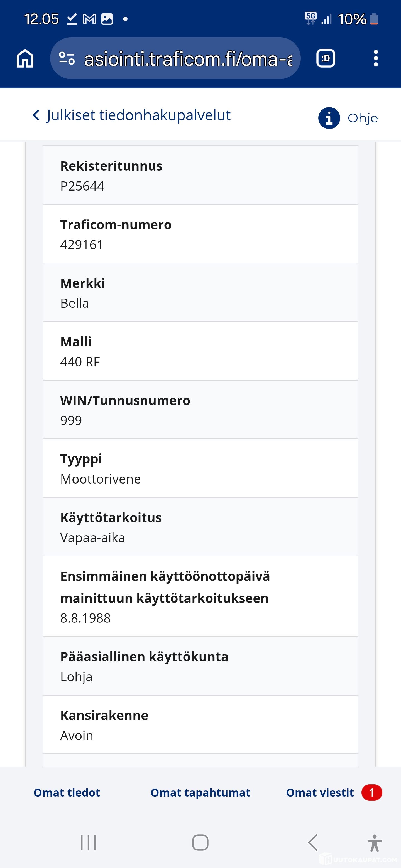Tap the Gmail notification icon
Viewport: 401px width, 868px height.
pyautogui.click(x=89, y=19)
